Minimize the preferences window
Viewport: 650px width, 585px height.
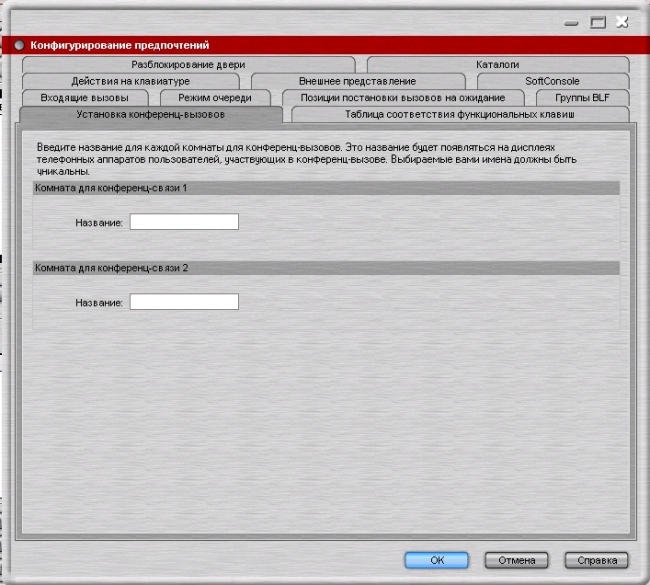click(x=571, y=23)
